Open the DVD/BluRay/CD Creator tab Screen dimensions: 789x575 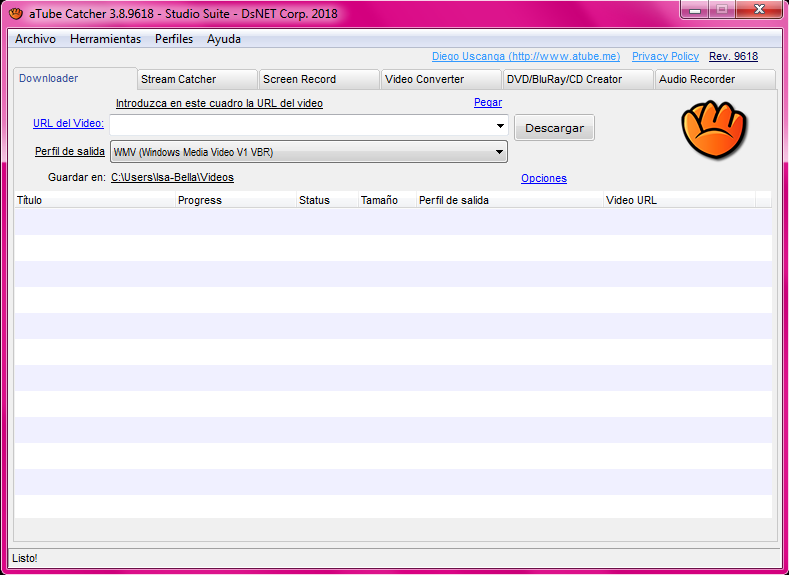(578, 79)
